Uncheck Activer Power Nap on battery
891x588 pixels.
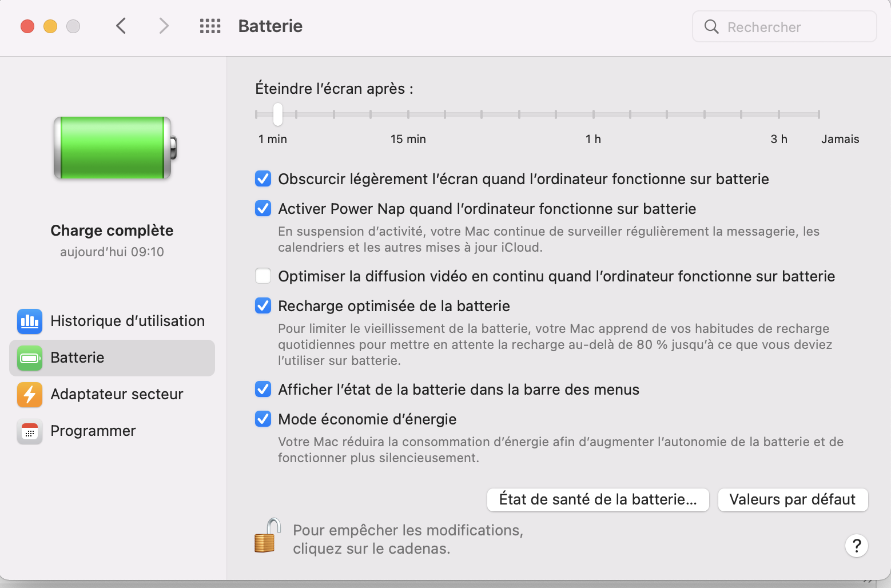tap(263, 209)
